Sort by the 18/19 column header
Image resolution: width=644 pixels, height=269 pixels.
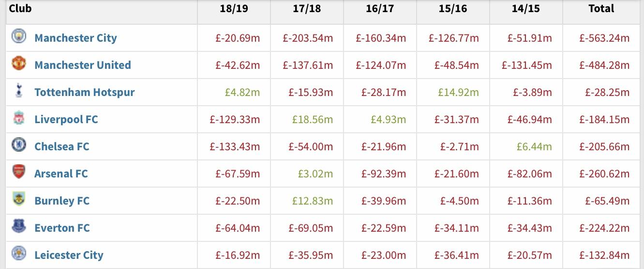click(234, 9)
